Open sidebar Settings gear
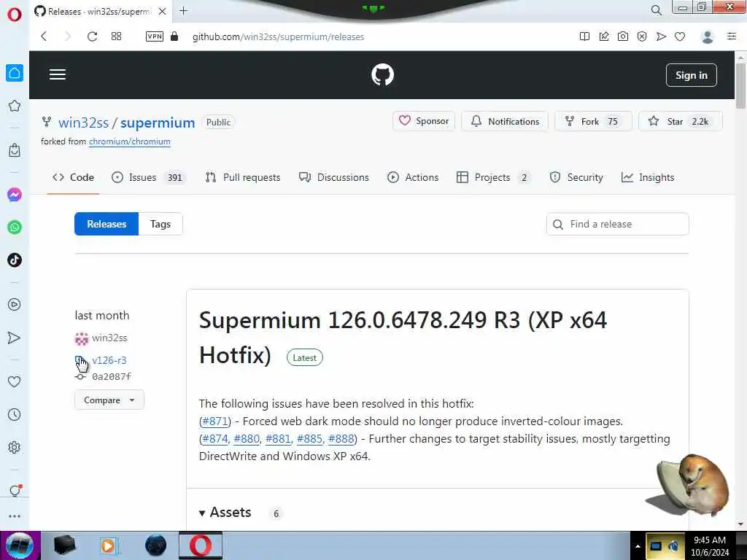747x560 pixels. (x=15, y=447)
